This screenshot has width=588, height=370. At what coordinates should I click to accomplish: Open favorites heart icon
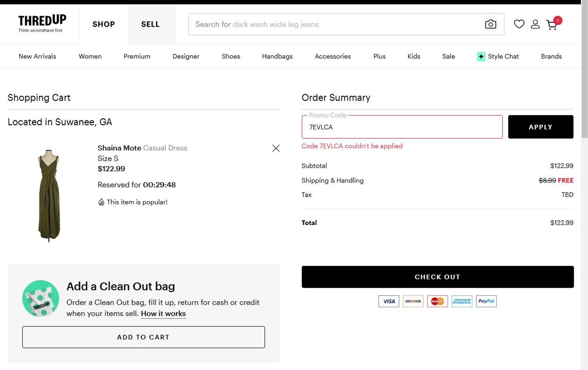click(519, 24)
